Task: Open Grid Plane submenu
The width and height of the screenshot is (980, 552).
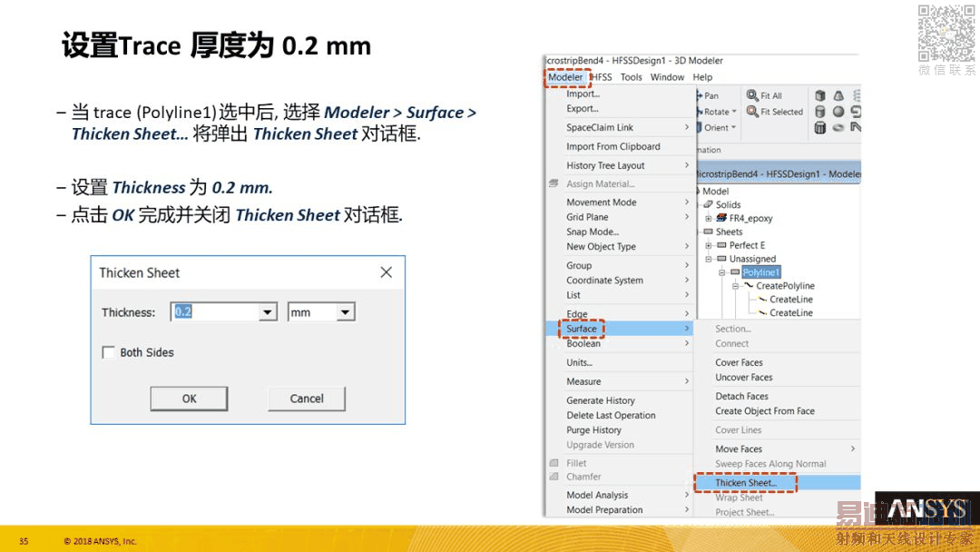Action: (620, 217)
